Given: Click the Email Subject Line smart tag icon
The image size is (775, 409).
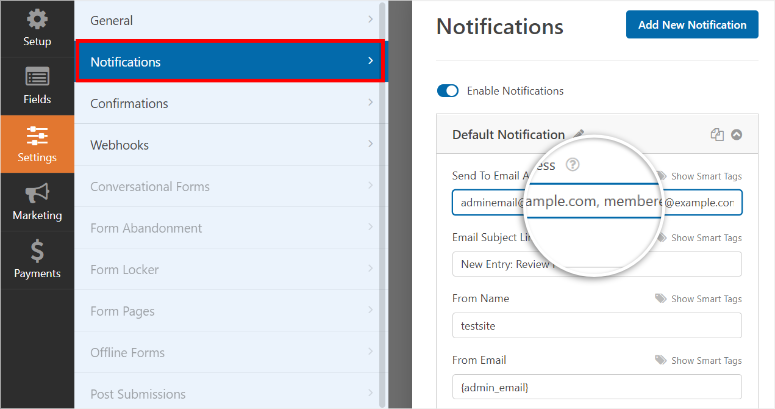Looking at the screenshot, I should 661,237.
